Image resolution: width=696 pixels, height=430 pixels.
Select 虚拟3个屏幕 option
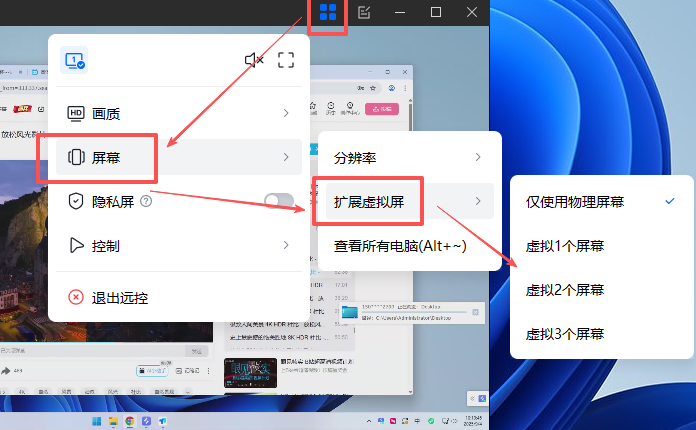click(x=565, y=333)
